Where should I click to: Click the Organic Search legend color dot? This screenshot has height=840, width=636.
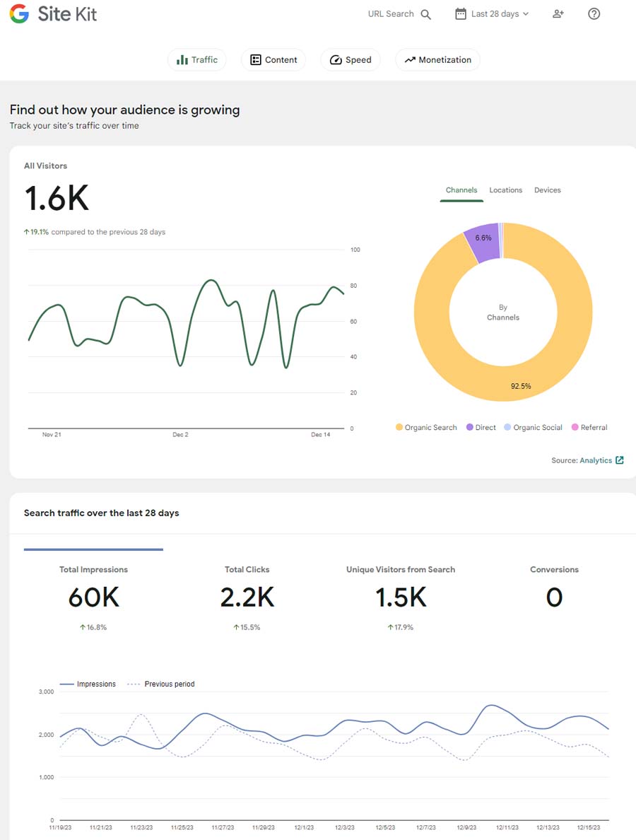point(399,428)
